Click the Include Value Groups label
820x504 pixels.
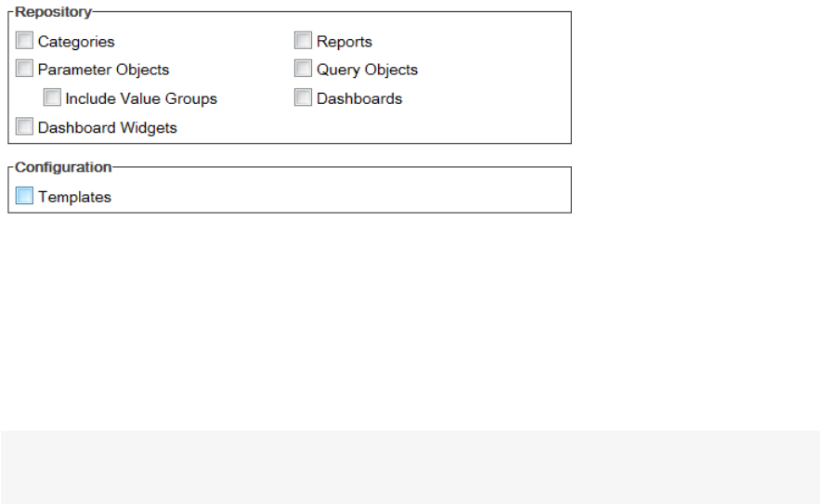[140, 98]
